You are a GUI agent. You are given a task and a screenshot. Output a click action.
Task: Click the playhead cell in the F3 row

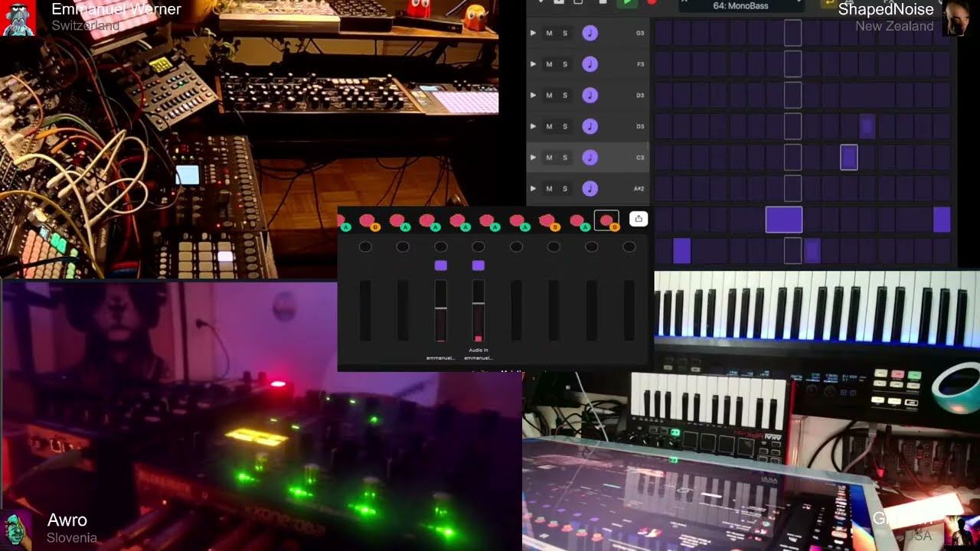pos(792,64)
